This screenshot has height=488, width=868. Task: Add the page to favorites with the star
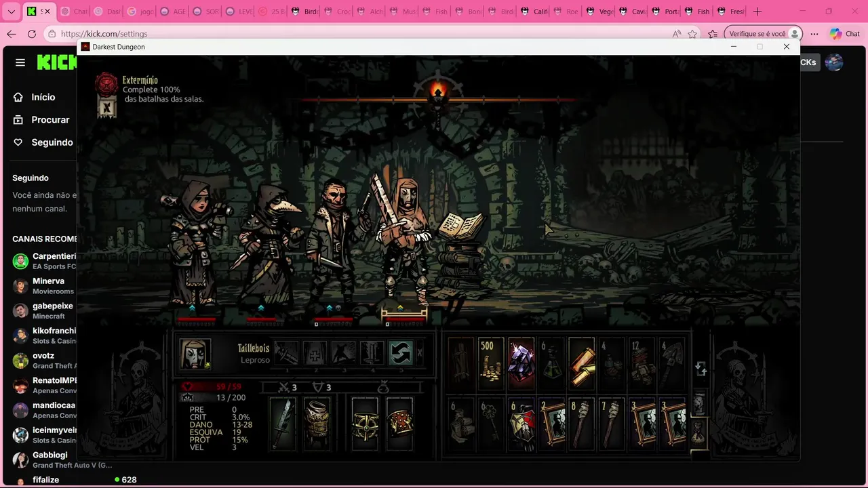(692, 34)
